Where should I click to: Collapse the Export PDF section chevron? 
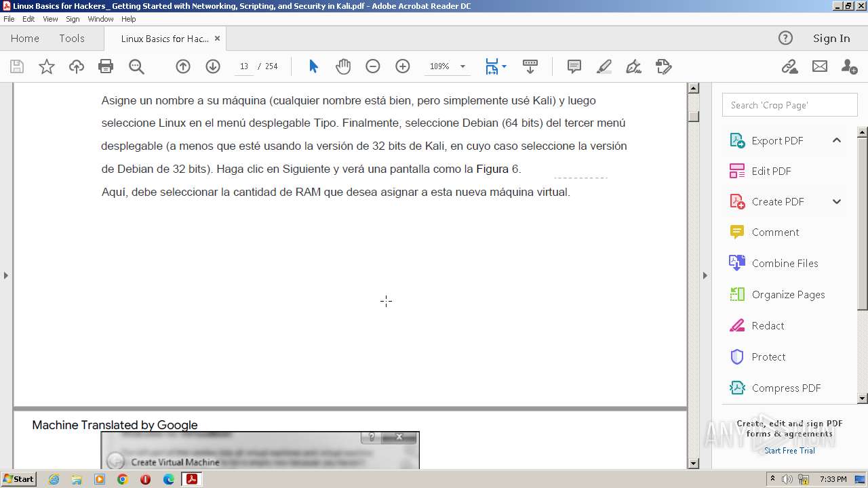[837, 140]
